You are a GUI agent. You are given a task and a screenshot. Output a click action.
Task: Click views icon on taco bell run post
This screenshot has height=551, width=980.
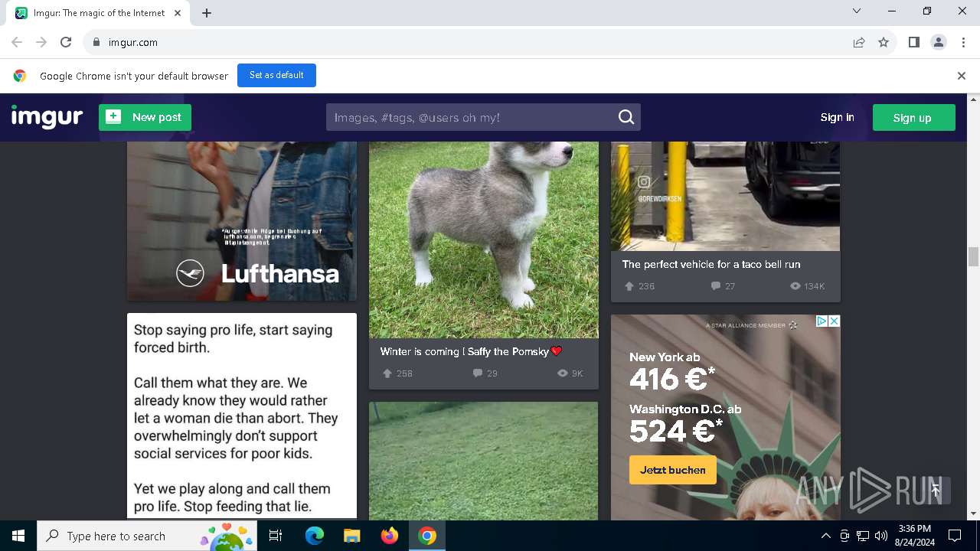(795, 286)
